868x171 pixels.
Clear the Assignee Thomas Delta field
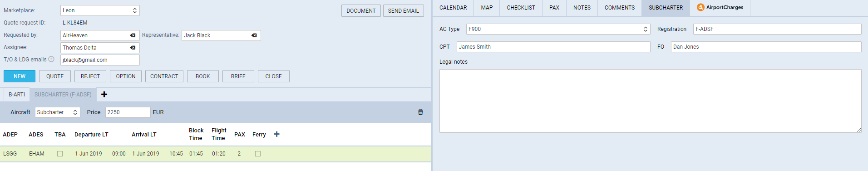pos(133,48)
